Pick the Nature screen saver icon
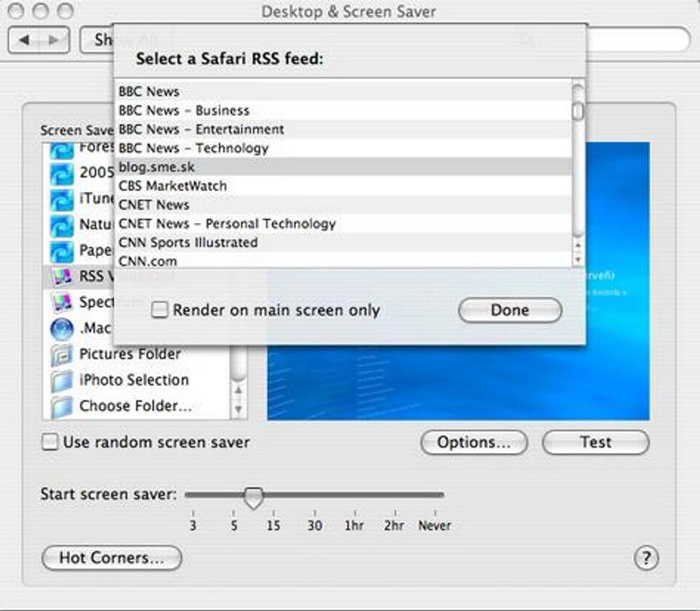The height and width of the screenshot is (611, 700). tap(61, 225)
